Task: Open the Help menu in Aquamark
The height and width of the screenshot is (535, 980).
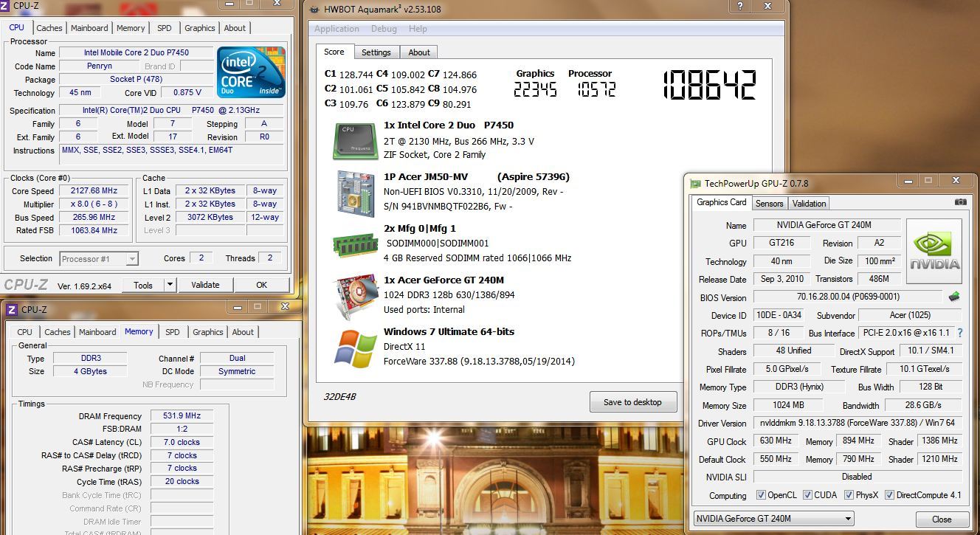Action: click(418, 29)
